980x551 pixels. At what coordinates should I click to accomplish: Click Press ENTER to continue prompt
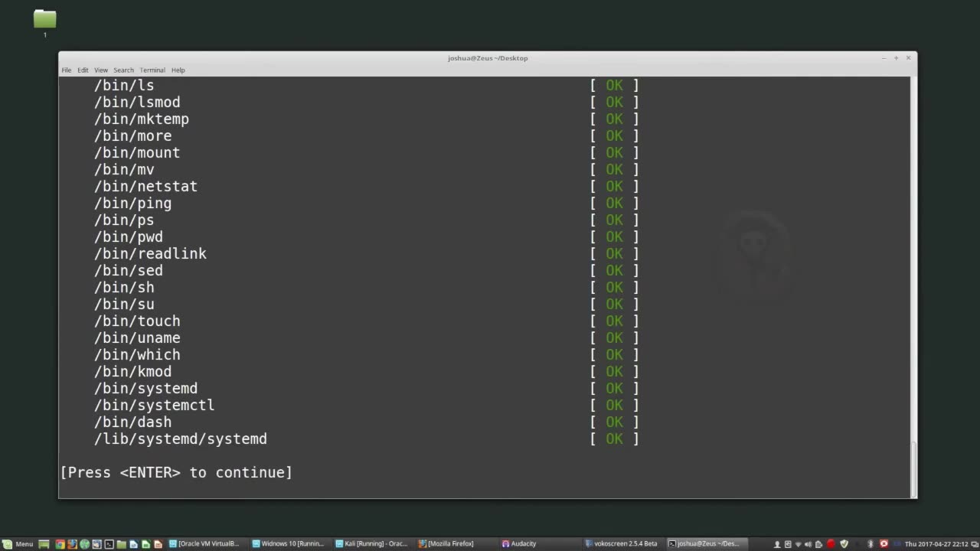(x=176, y=472)
